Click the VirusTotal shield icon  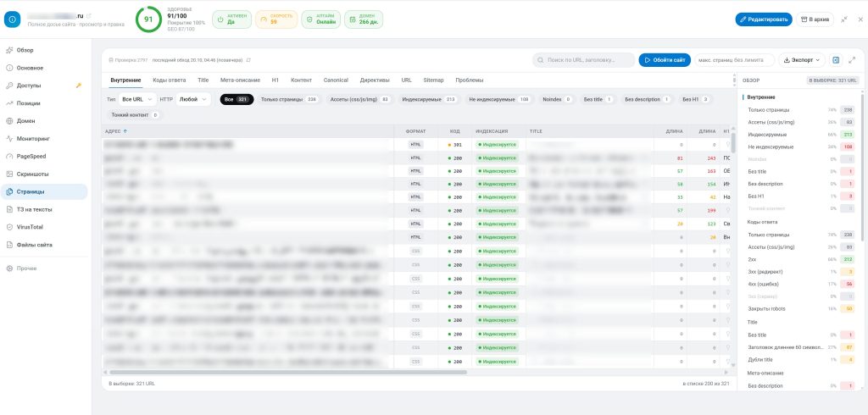tap(9, 228)
